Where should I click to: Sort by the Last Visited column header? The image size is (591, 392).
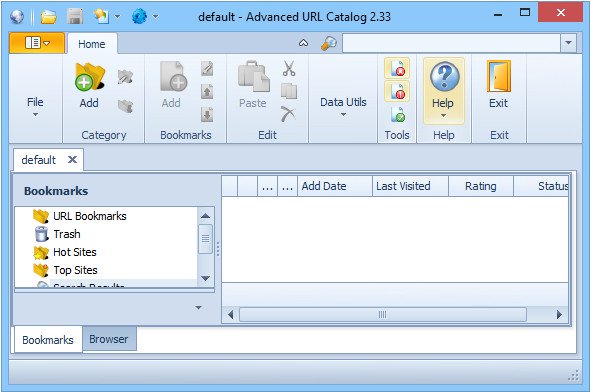tap(410, 186)
